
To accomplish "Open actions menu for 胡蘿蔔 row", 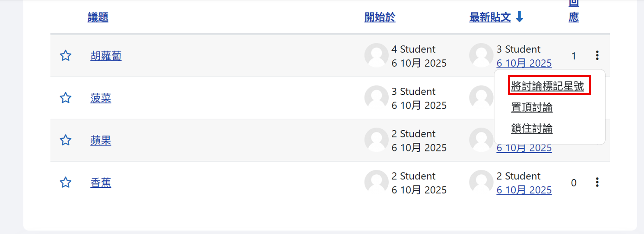I will coord(597,55).
